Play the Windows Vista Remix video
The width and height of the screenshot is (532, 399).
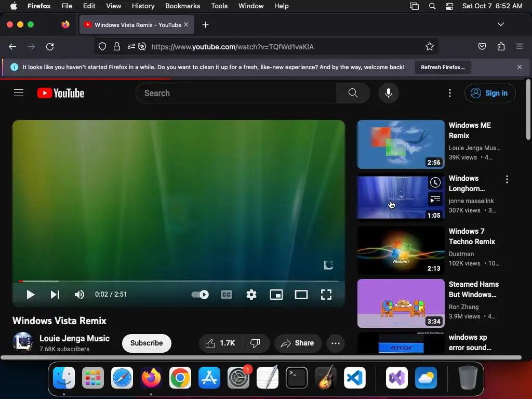click(31, 295)
